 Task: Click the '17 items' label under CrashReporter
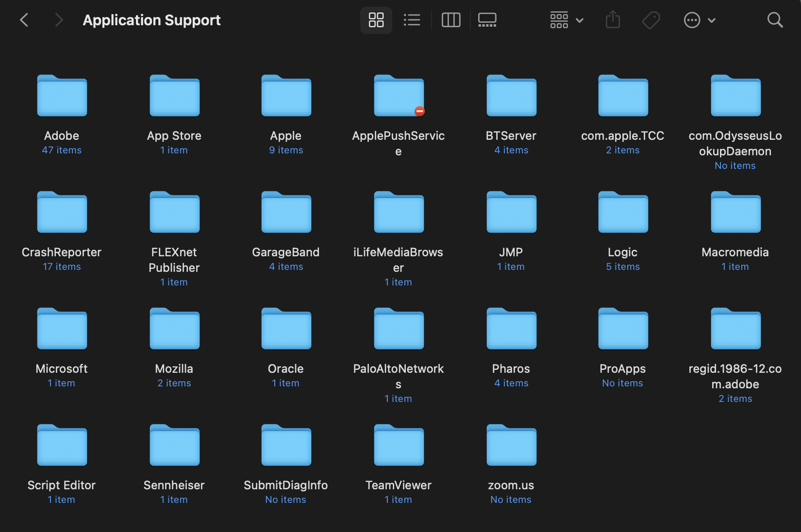point(62,266)
